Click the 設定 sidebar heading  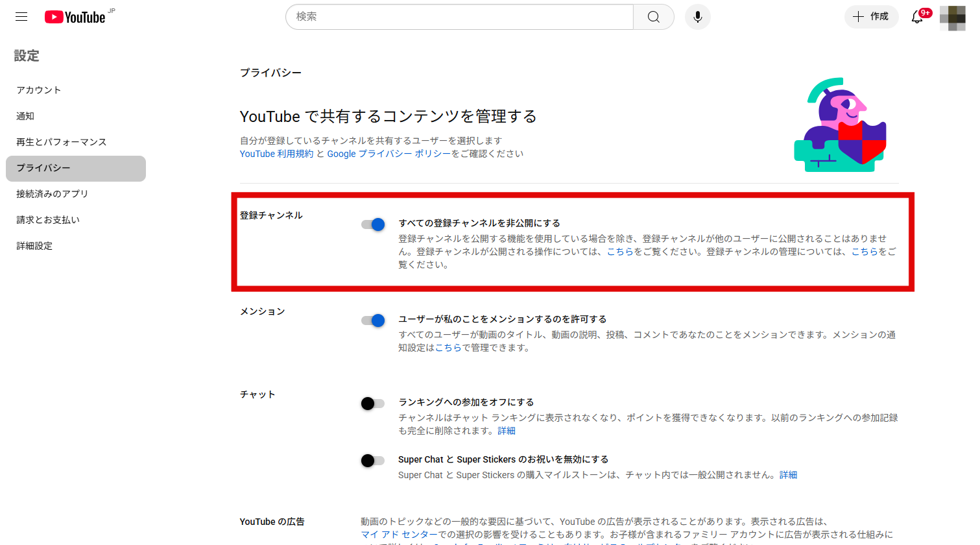click(x=27, y=56)
